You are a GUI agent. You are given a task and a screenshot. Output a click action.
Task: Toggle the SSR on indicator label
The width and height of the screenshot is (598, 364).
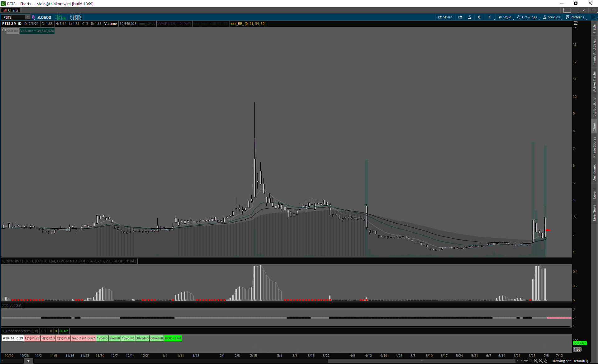click(x=13, y=31)
